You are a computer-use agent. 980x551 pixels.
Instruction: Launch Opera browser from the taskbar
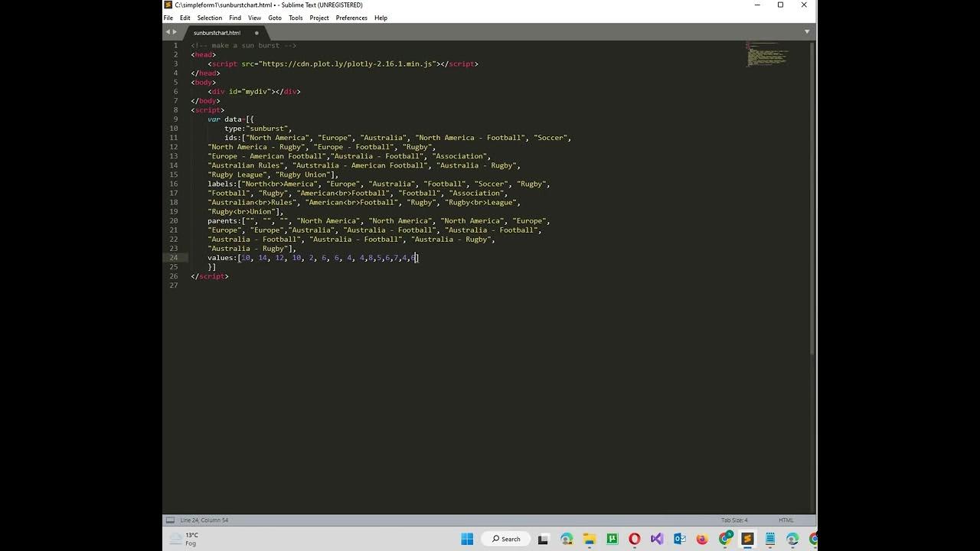(635, 539)
